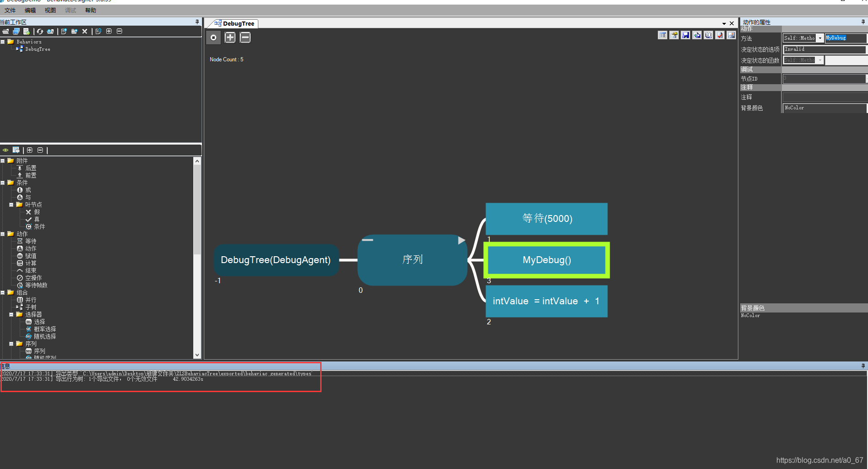The width and height of the screenshot is (868, 469).
Task: Save the graph as an image
Action: pyautogui.click(x=731, y=35)
